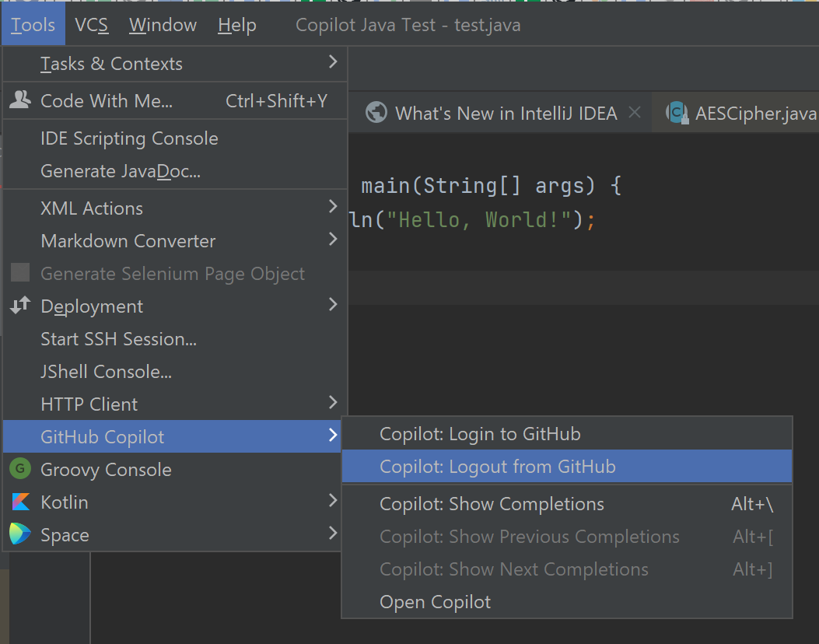Open the Help menu
The height and width of the screenshot is (644, 819).
pos(236,25)
